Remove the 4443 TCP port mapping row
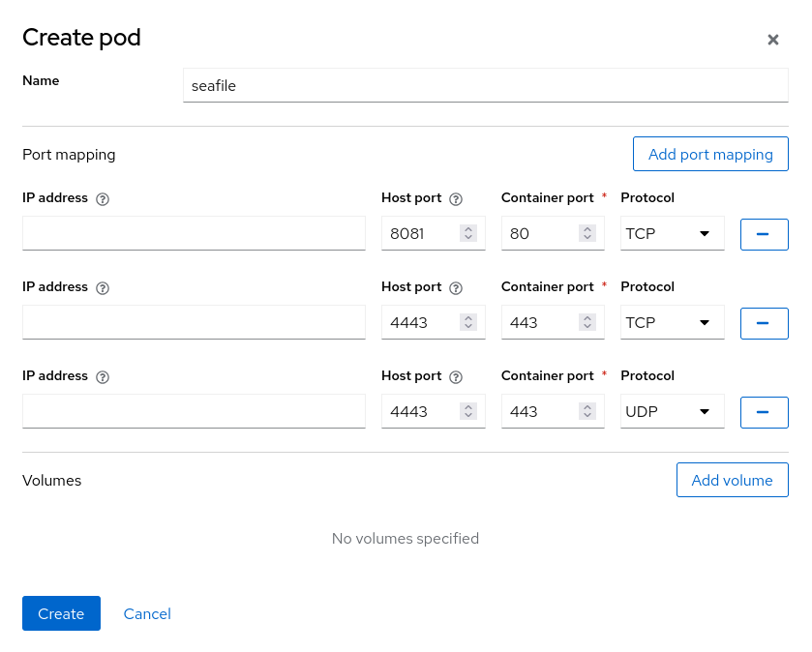Image resolution: width=812 pixels, height=652 pixels. click(764, 323)
